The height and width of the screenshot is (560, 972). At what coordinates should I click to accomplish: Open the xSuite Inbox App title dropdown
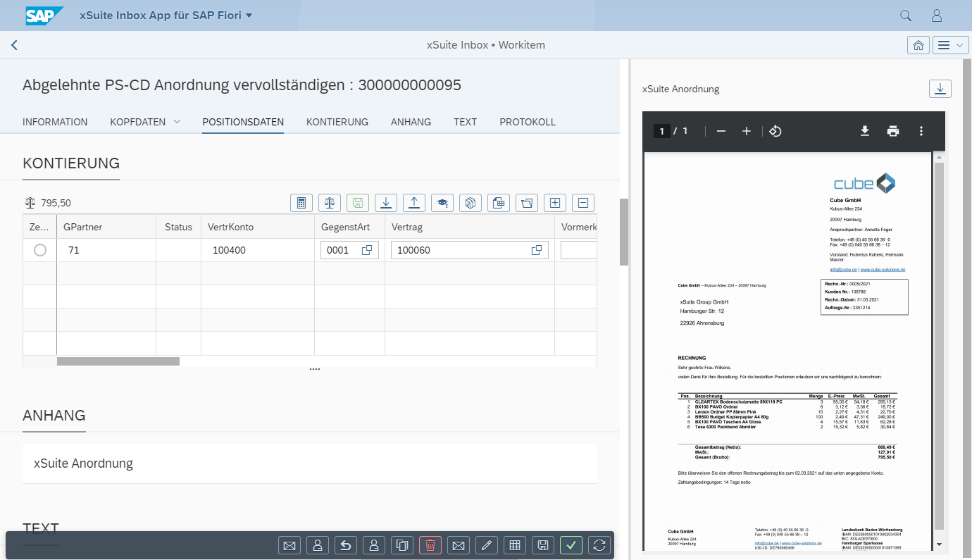249,15
